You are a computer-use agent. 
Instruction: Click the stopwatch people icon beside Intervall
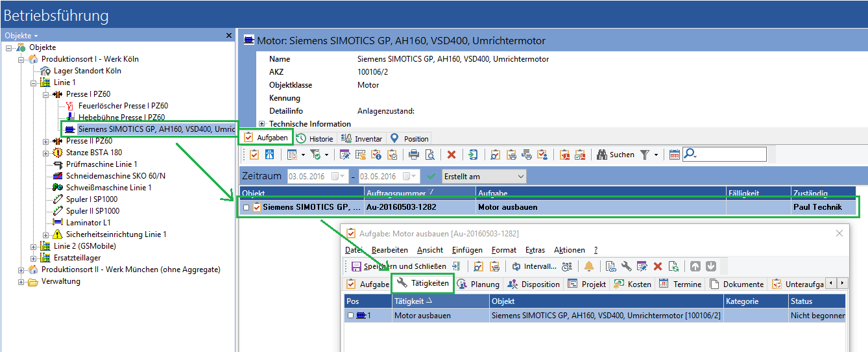pos(567,266)
